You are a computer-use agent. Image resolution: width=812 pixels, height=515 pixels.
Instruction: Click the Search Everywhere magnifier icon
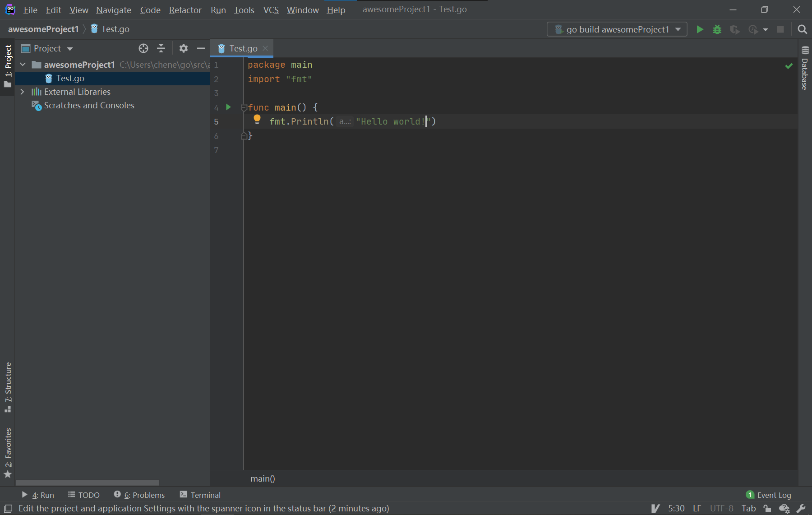point(802,29)
